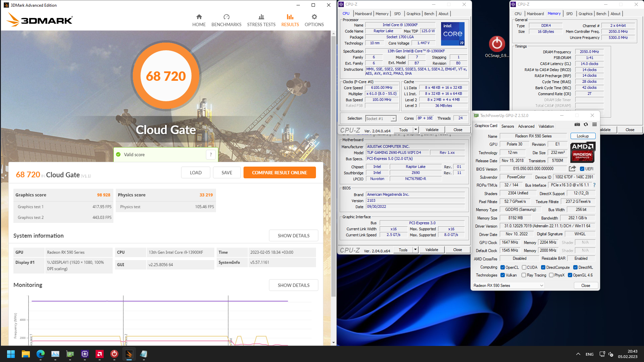Click the down arrow of the 3DMark scrollbar
This screenshot has width=644, height=362.
(x=333, y=343)
